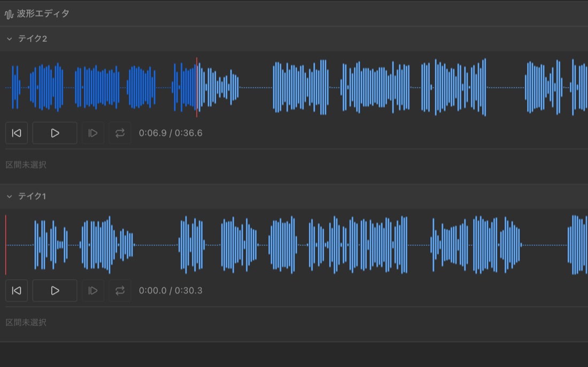Collapse the テイク1 section chevron
The width and height of the screenshot is (588, 367).
click(x=10, y=196)
